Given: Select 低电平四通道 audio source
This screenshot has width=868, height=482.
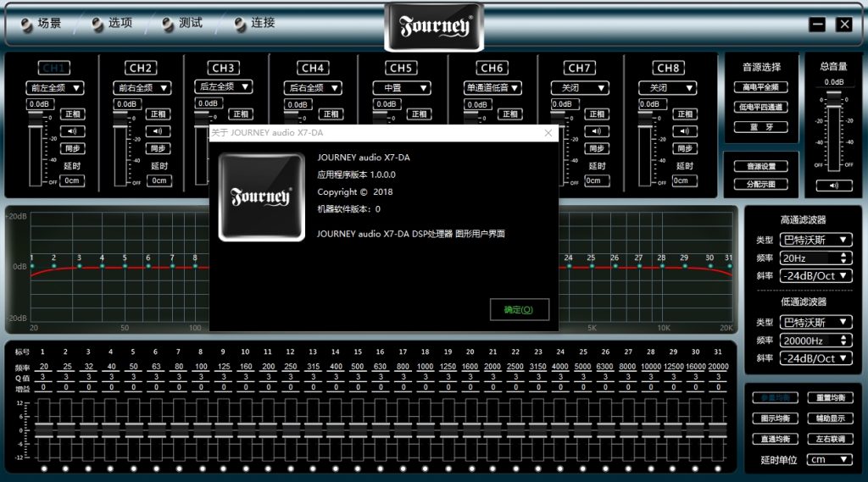Looking at the screenshot, I should 761,107.
